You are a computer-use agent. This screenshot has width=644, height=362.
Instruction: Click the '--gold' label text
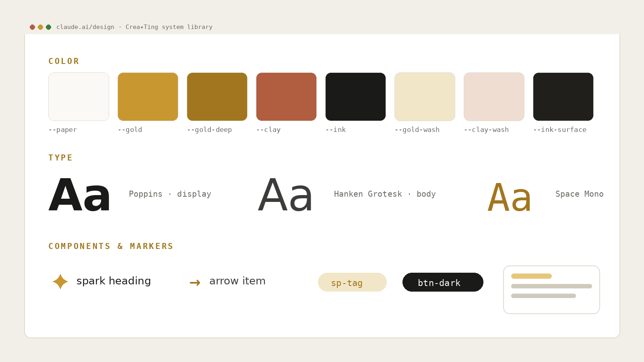130,130
